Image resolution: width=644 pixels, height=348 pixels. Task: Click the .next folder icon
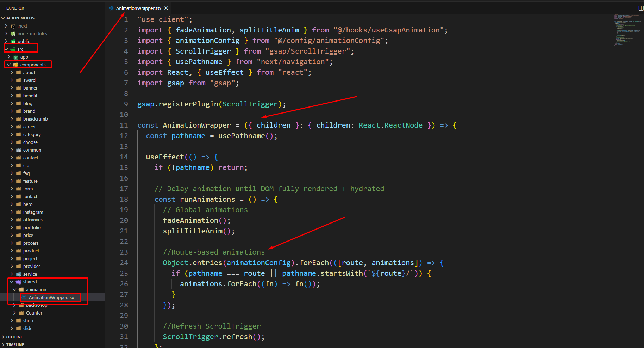13,26
